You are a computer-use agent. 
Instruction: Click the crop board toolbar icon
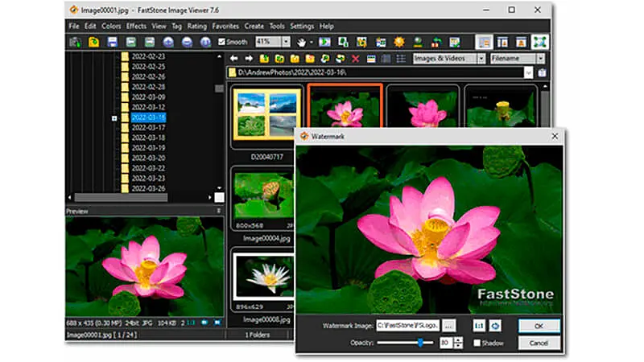coord(361,42)
